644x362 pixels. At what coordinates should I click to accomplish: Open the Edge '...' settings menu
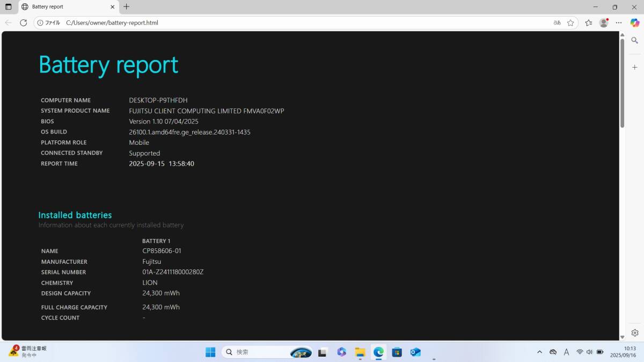click(x=618, y=23)
